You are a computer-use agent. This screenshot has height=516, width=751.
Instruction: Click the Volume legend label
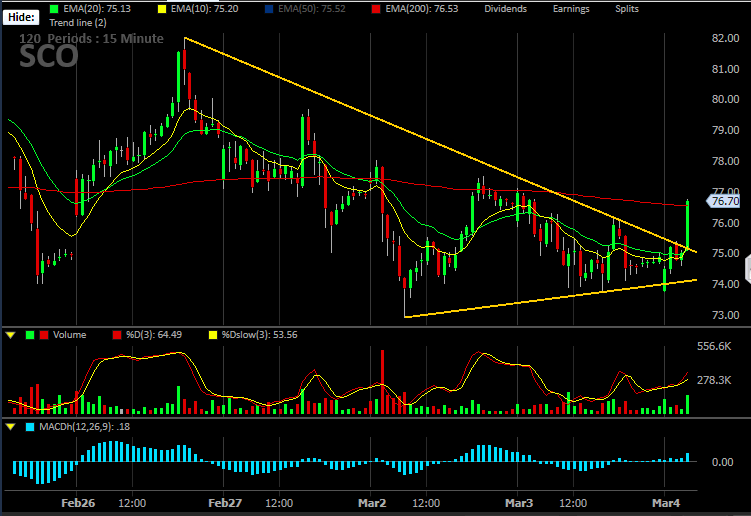pyautogui.click(x=69, y=334)
